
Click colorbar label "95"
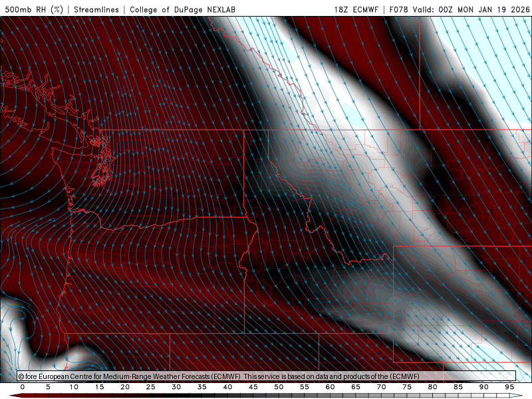click(x=509, y=387)
